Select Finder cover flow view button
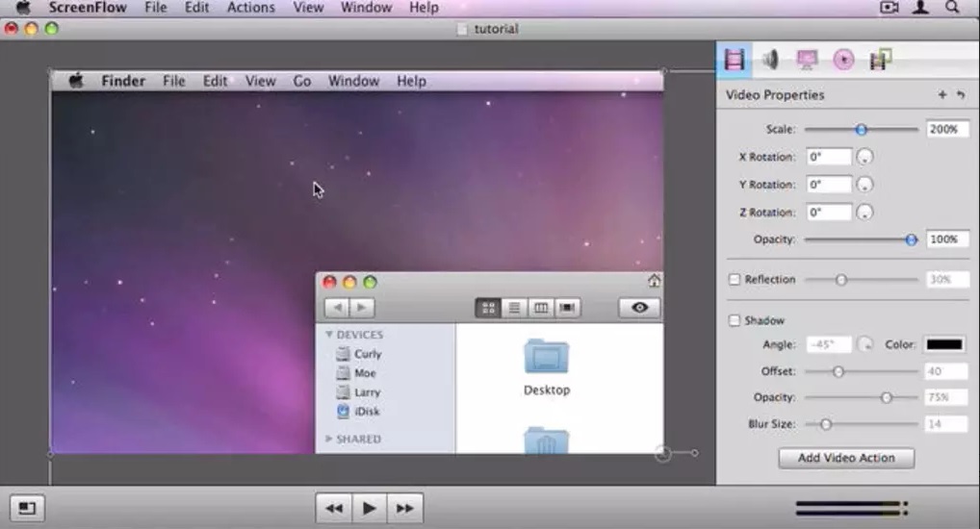 [x=568, y=308]
